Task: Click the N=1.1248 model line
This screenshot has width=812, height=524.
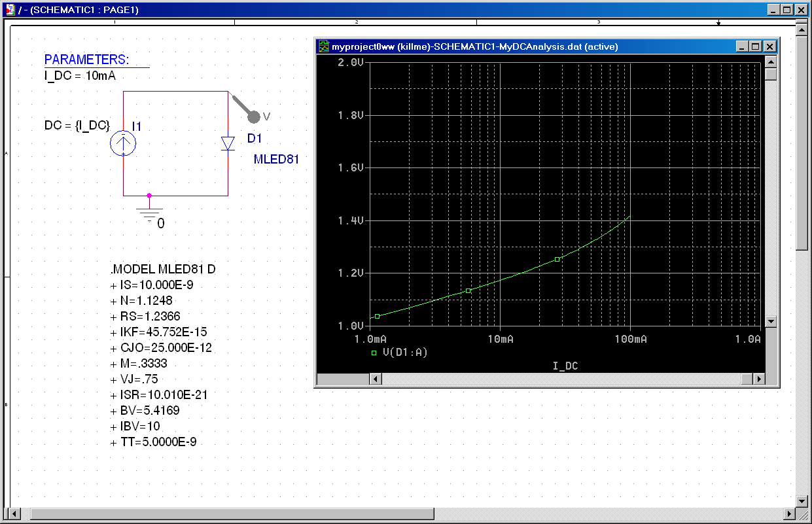Action: [143, 301]
